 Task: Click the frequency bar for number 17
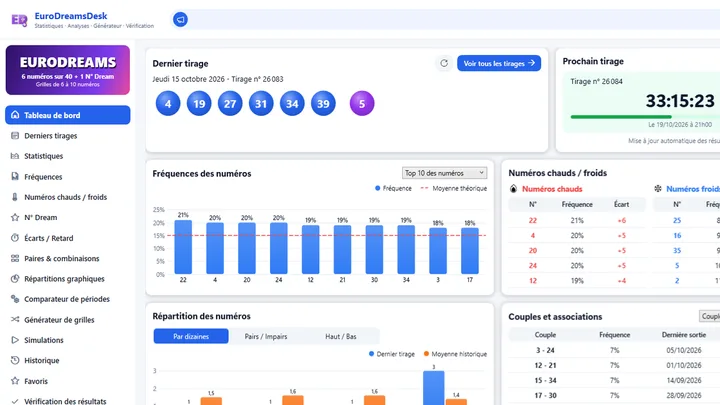(470, 251)
